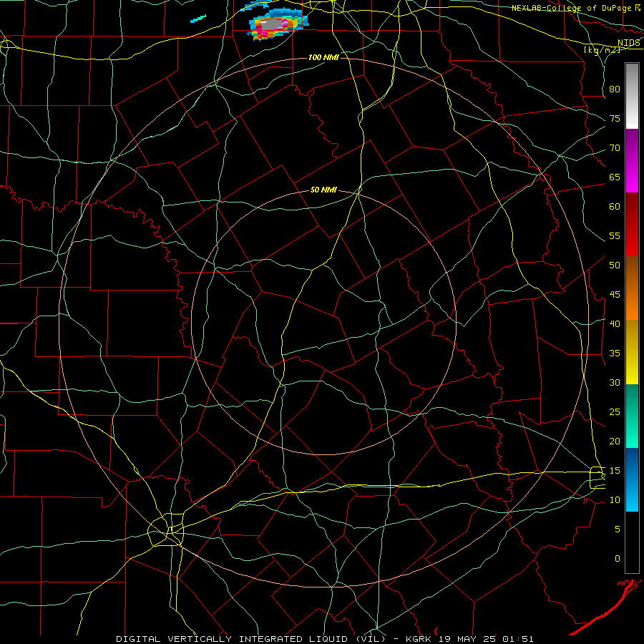The image size is (644, 644).
Task: Click the 0 value on the scale
Action: pyautogui.click(x=618, y=559)
